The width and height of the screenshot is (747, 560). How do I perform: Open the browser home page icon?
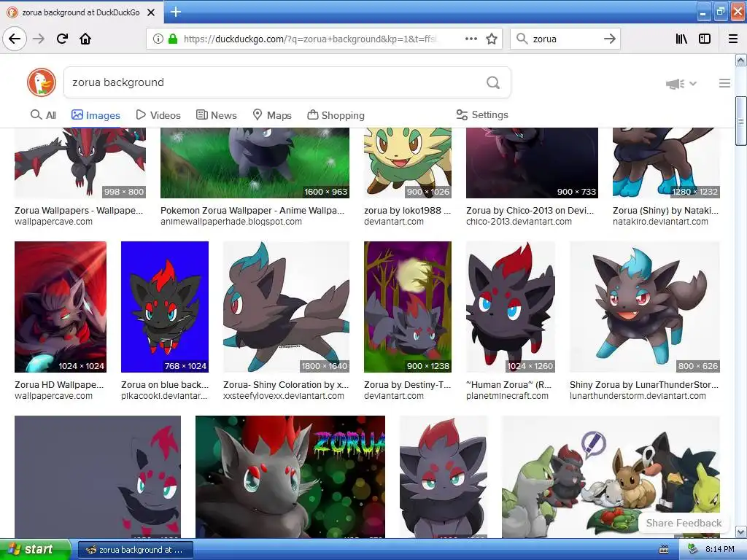(x=85, y=39)
